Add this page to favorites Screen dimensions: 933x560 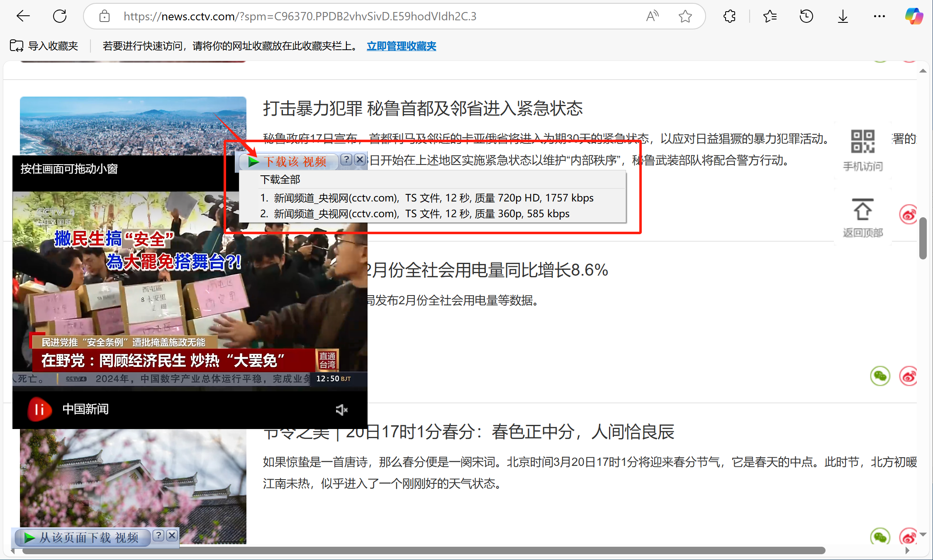(685, 16)
